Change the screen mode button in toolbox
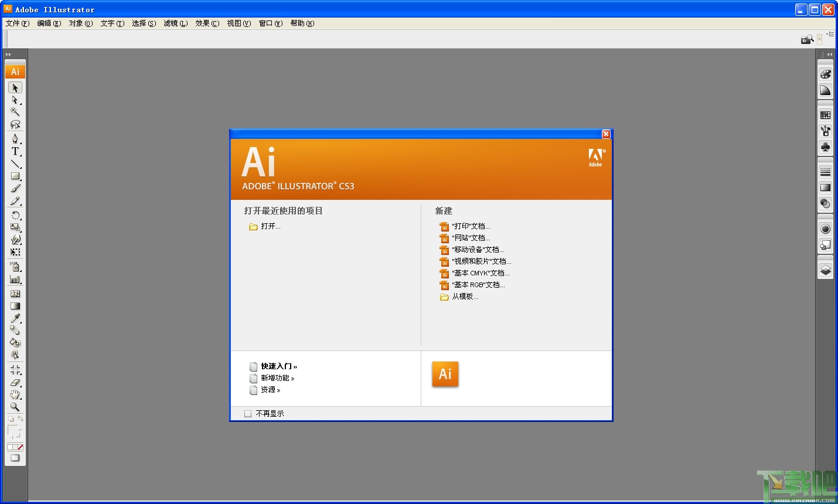 (15, 458)
